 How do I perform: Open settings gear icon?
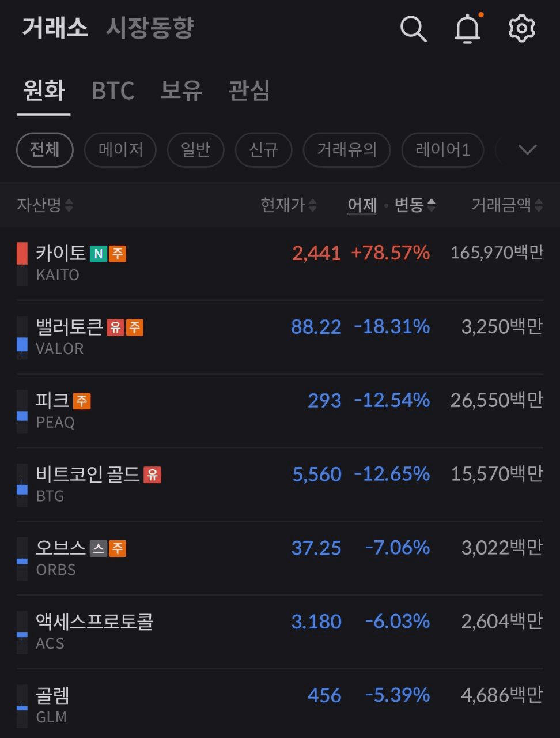tap(521, 28)
